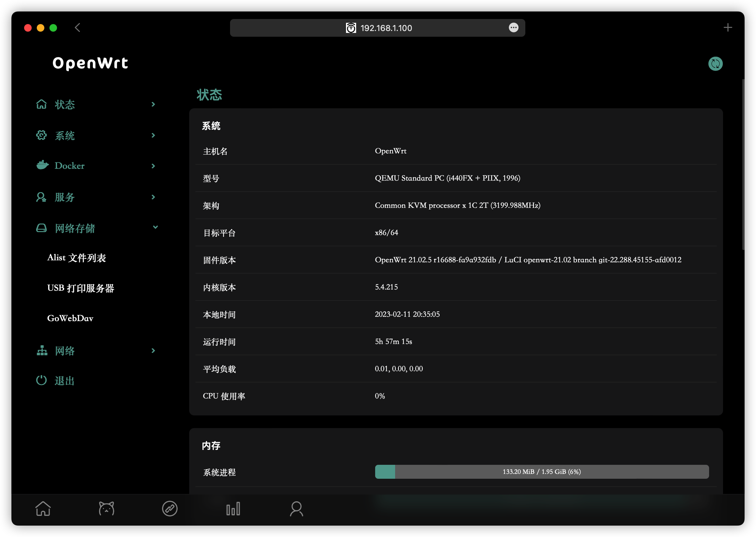756x537 pixels.
Task: Expand the 系统 sidebar chevron
Action: coord(153,135)
